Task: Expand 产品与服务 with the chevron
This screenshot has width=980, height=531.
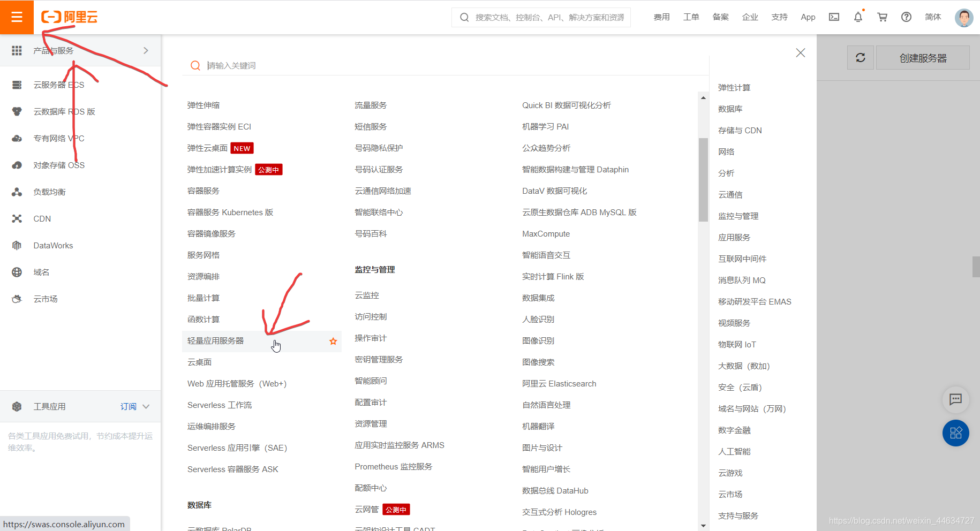Action: pyautogui.click(x=146, y=50)
